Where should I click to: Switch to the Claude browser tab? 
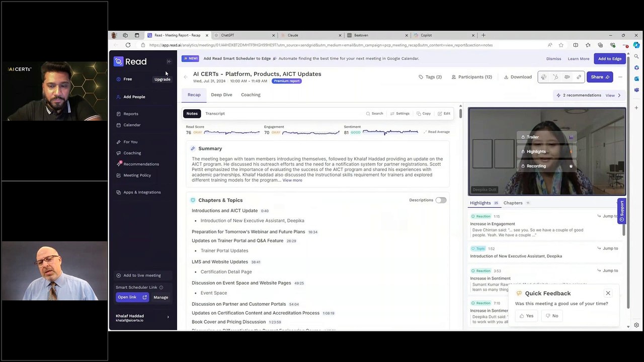click(x=311, y=35)
